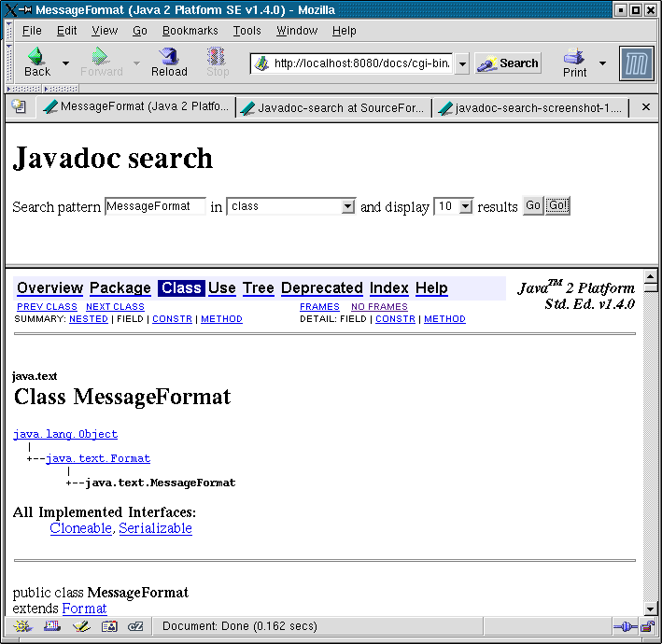Open the Tools menu
This screenshot has height=644, width=662.
(x=247, y=31)
